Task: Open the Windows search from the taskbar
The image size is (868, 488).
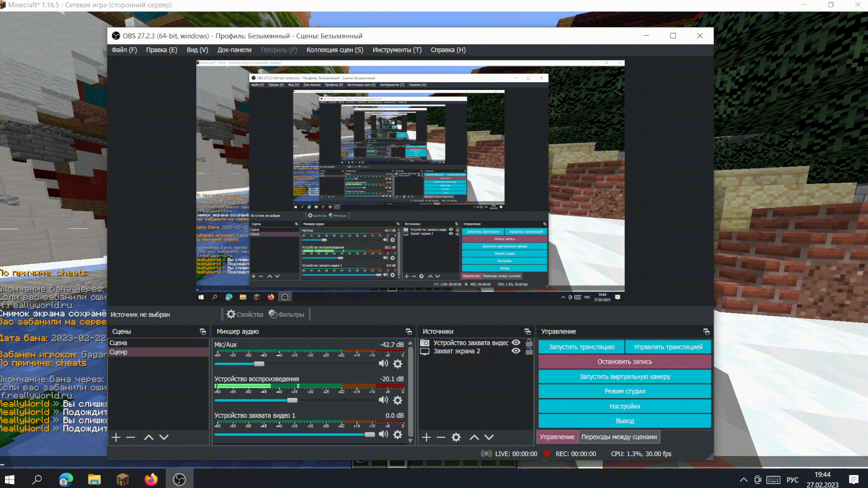Action: tap(38, 479)
